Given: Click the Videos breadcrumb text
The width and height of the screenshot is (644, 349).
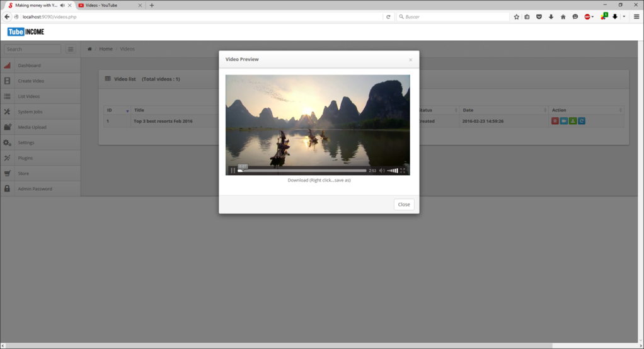Looking at the screenshot, I should [x=127, y=49].
